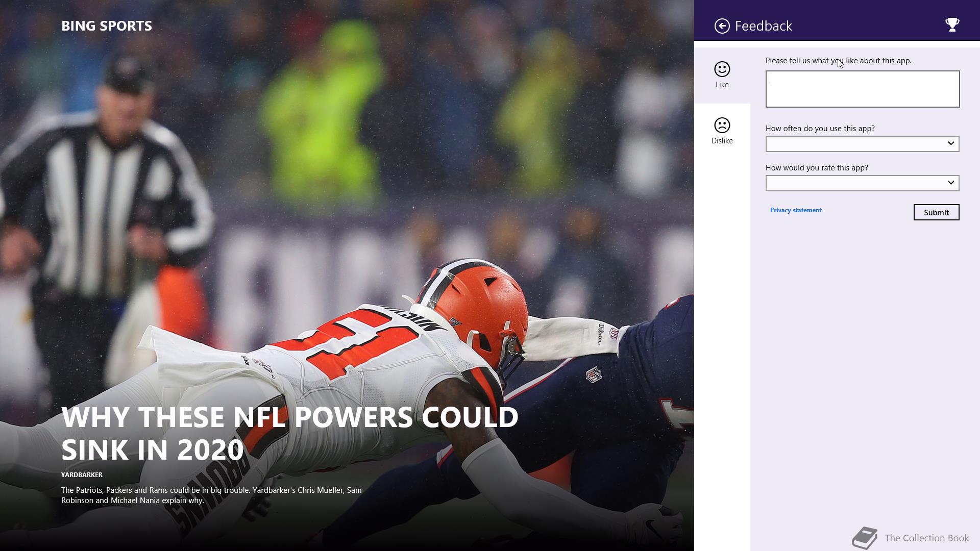Image resolution: width=980 pixels, height=551 pixels.
Task: Select the Like smiley face option
Action: click(722, 75)
